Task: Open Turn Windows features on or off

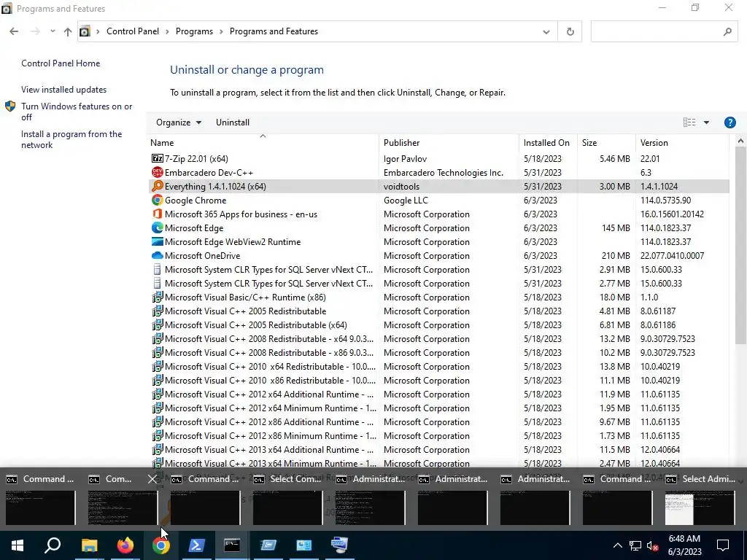Action: point(77,112)
